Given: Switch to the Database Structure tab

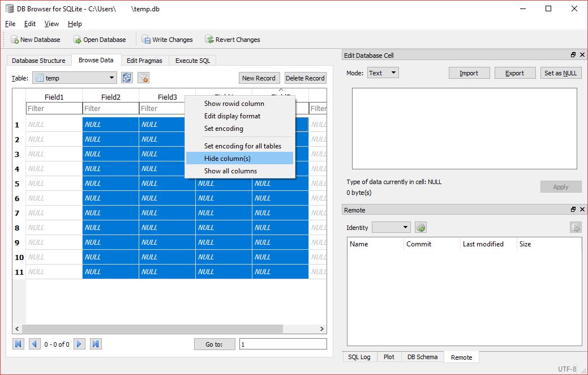Looking at the screenshot, I should [38, 60].
